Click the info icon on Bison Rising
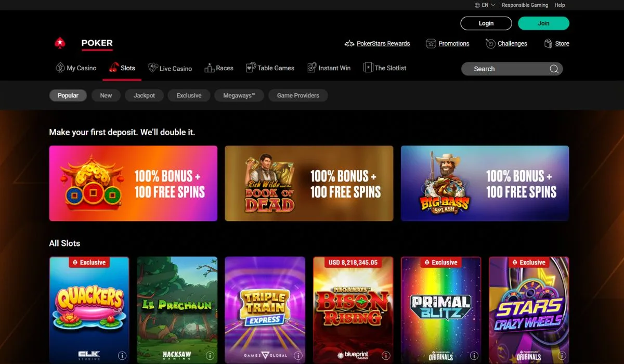This screenshot has width=624, height=364. tap(386, 356)
